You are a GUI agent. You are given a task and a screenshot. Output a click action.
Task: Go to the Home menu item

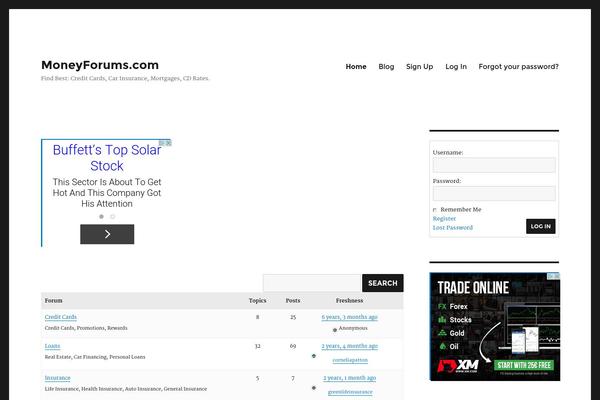click(x=356, y=67)
